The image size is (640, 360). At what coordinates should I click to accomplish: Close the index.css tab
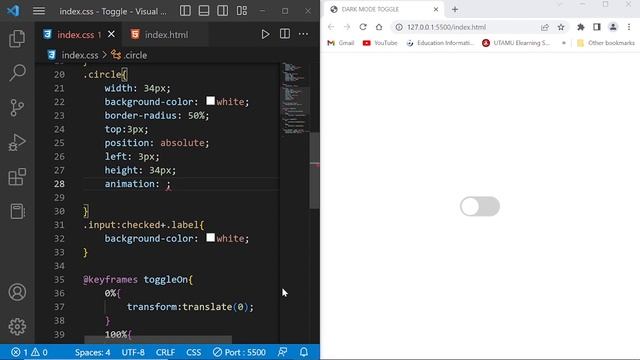111,34
